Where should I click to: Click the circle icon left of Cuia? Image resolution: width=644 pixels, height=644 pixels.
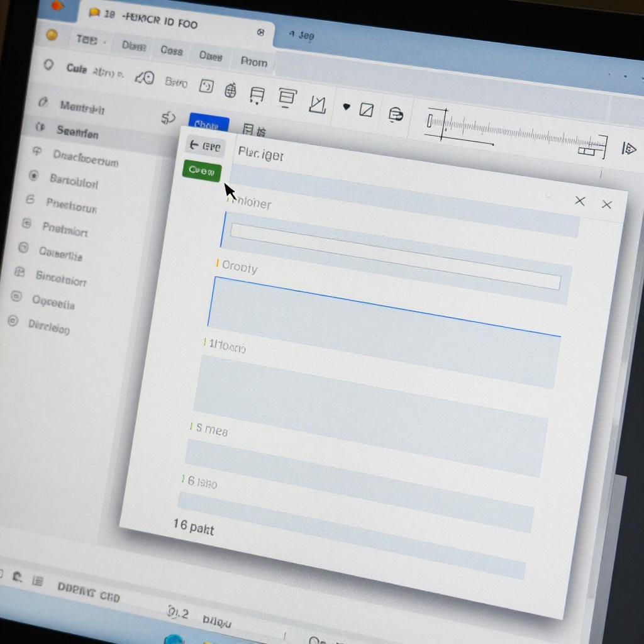pyautogui.click(x=48, y=65)
